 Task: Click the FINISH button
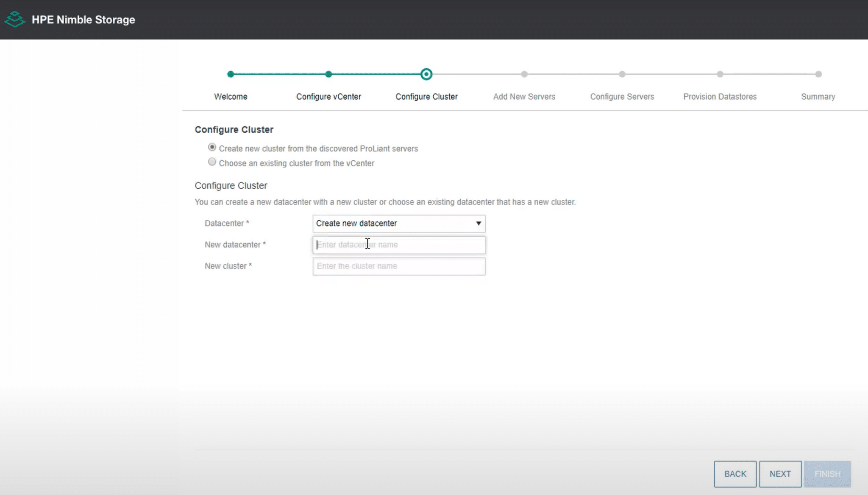click(x=827, y=474)
